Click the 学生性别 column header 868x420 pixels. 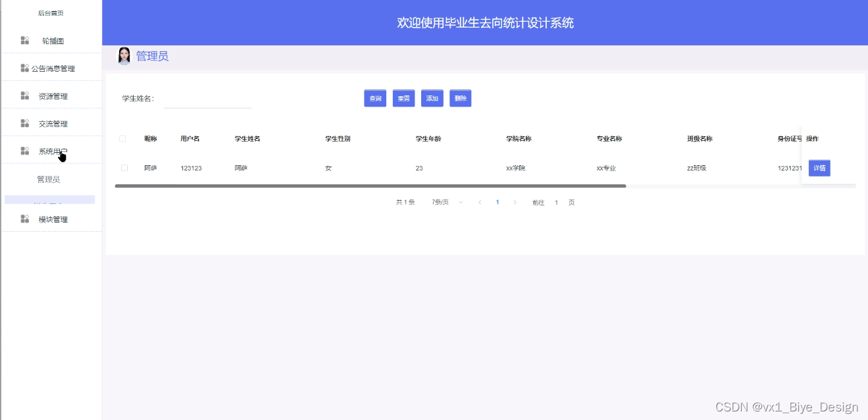pyautogui.click(x=338, y=139)
